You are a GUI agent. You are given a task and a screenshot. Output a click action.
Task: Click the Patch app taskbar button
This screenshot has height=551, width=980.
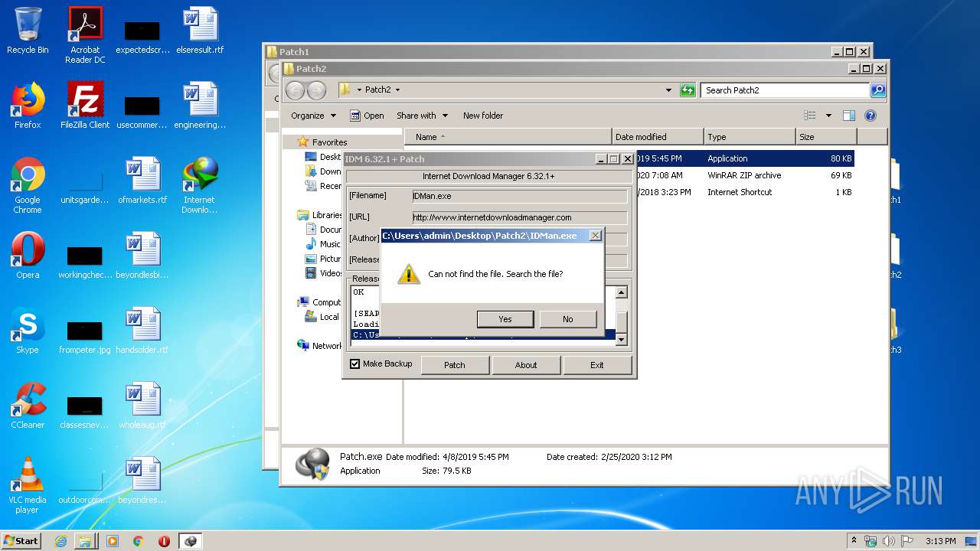coord(190,541)
